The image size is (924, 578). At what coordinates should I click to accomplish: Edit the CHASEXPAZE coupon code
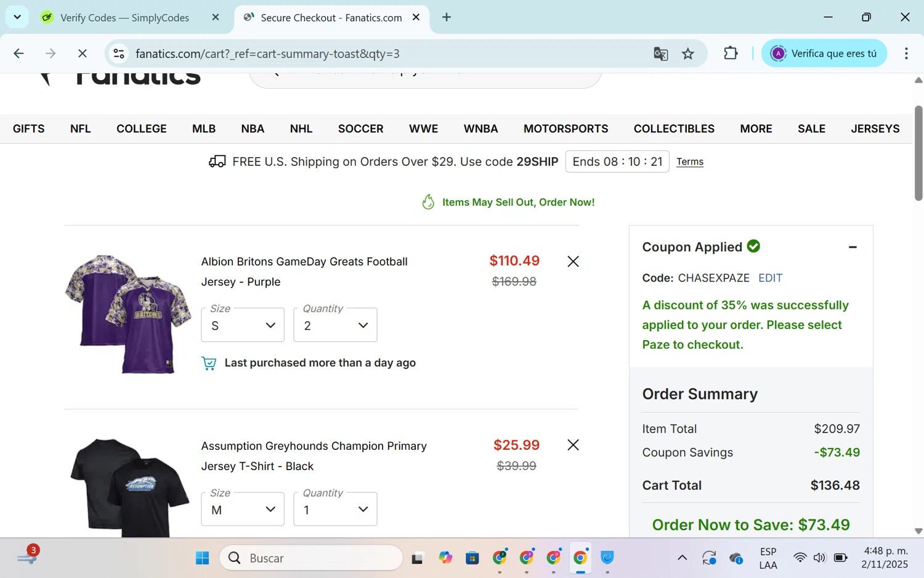tap(770, 278)
